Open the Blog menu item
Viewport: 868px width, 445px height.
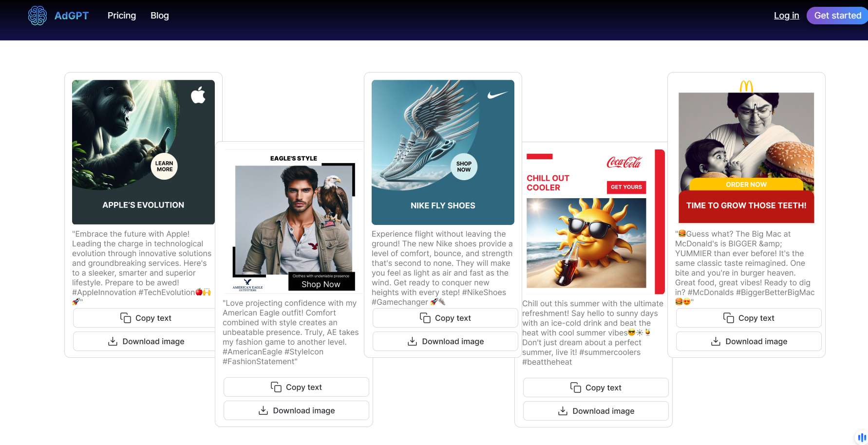pyautogui.click(x=160, y=16)
